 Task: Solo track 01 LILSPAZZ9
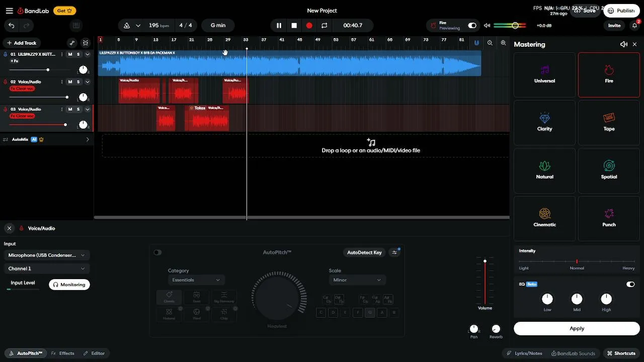tap(78, 54)
